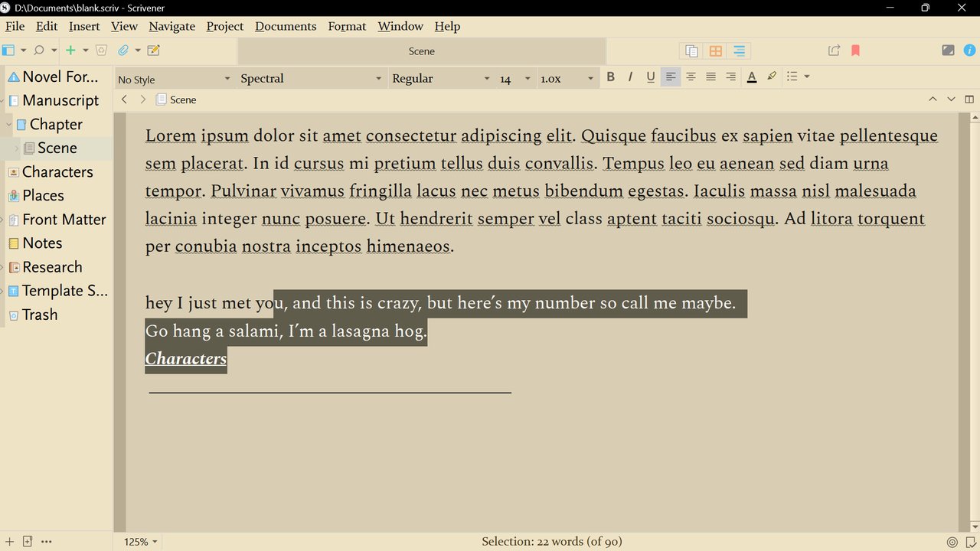Select the Characters folder in binder
The image size is (980, 551).
point(60,171)
